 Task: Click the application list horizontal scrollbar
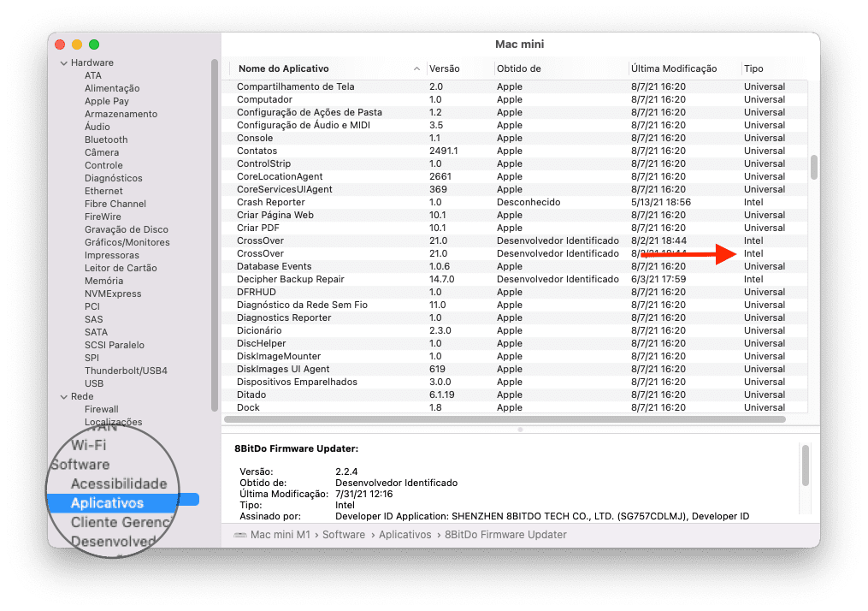505,419
